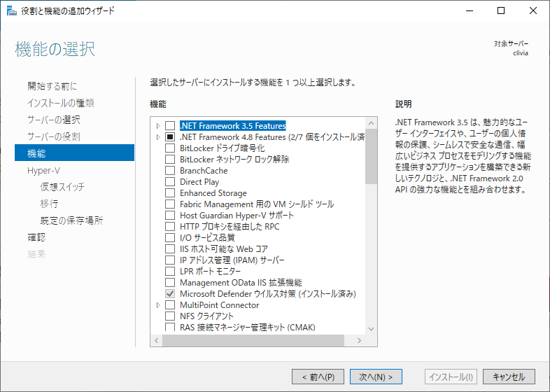550x392 pixels.
Task: Check NFS クライアント checkbox
Action: (170, 316)
